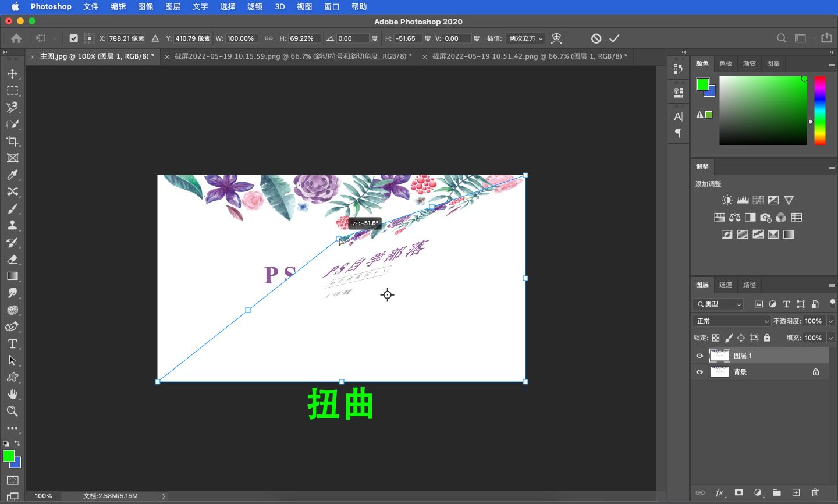Image resolution: width=838 pixels, height=504 pixels.
Task: Select the Horizontal Type tool
Action: [12, 344]
